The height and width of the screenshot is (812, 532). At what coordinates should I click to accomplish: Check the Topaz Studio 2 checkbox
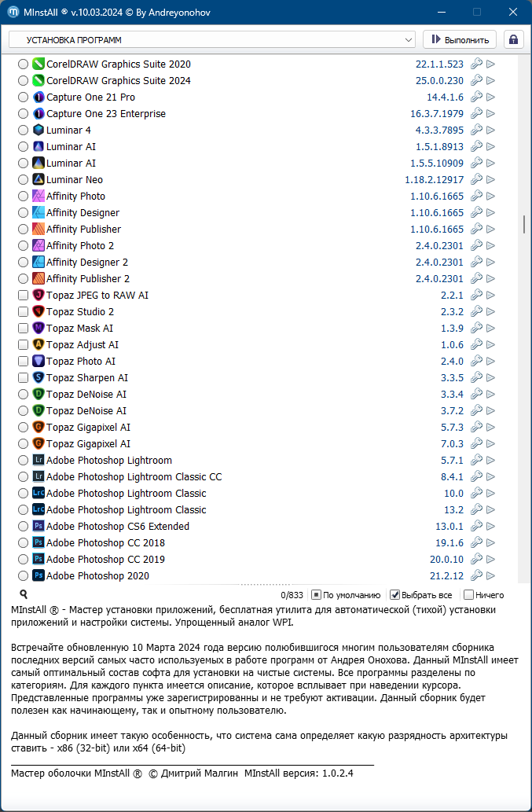click(23, 312)
